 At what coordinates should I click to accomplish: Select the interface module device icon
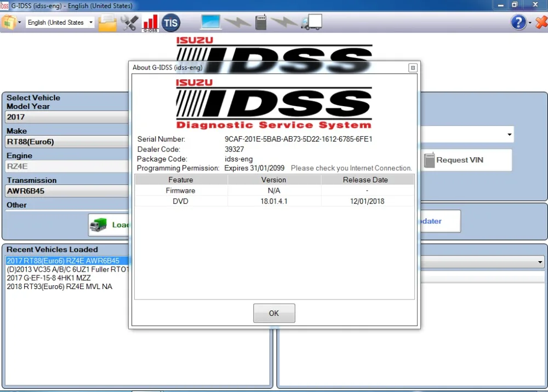pos(261,22)
